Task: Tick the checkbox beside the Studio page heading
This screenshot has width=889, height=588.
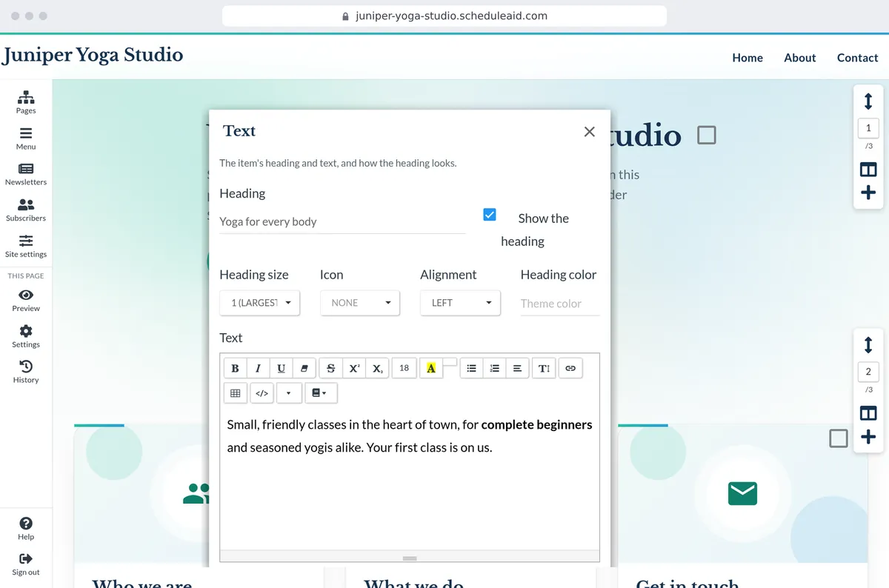Action: [707, 135]
